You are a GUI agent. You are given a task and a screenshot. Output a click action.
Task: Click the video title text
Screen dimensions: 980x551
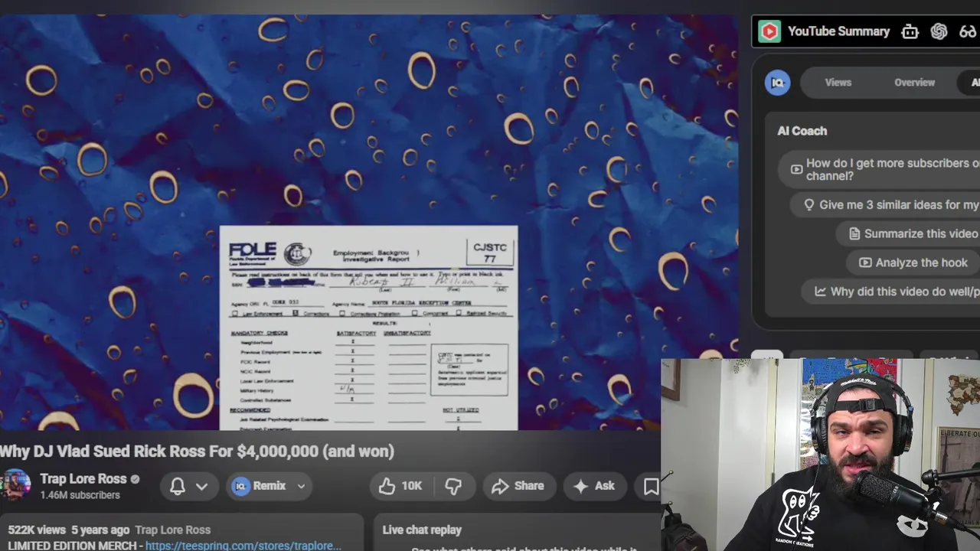point(197,451)
